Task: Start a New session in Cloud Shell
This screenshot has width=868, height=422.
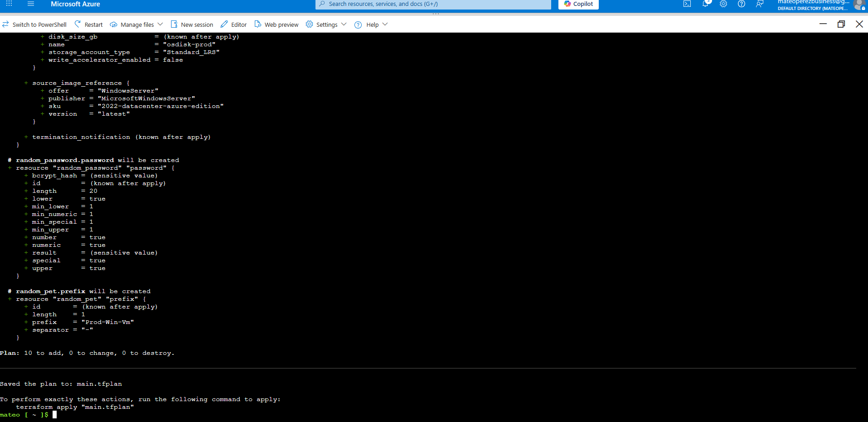Action: click(x=192, y=24)
